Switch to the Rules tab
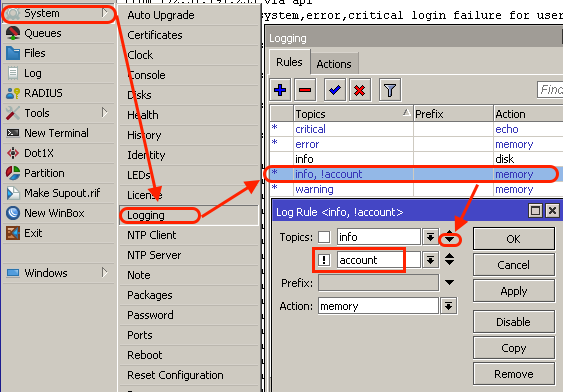Screen dimensions: 563x392 click(x=289, y=62)
